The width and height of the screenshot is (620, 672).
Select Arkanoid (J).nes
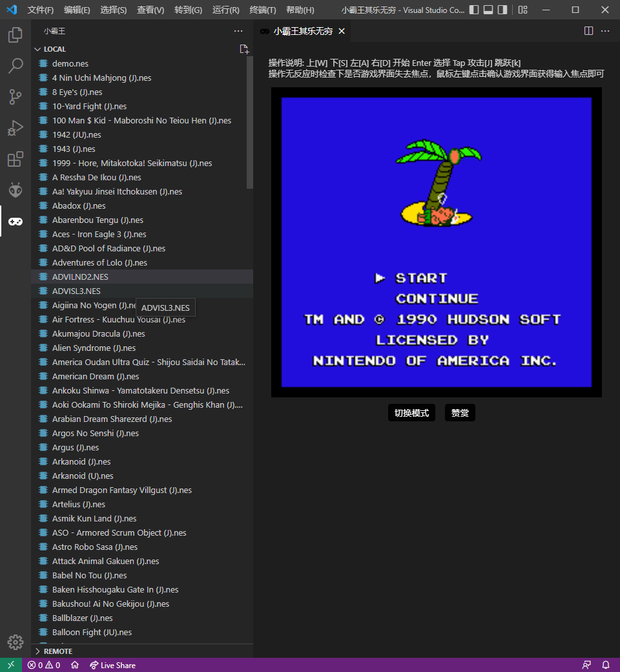tap(142, 461)
